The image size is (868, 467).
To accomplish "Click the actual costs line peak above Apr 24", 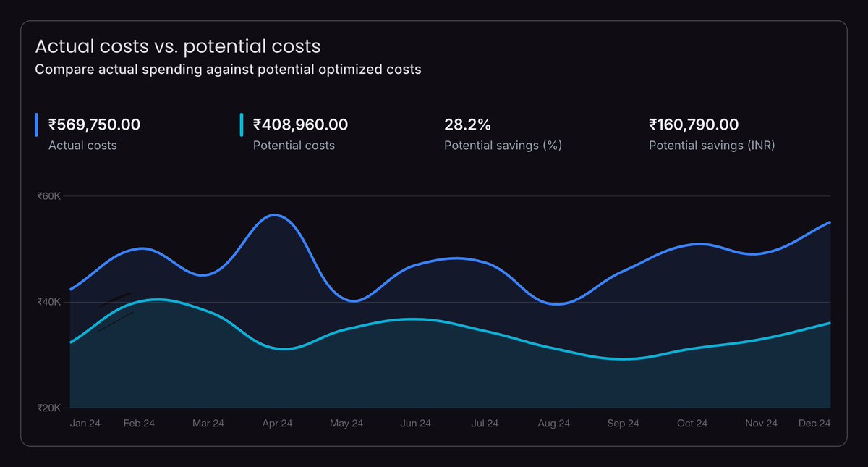I will (x=276, y=215).
